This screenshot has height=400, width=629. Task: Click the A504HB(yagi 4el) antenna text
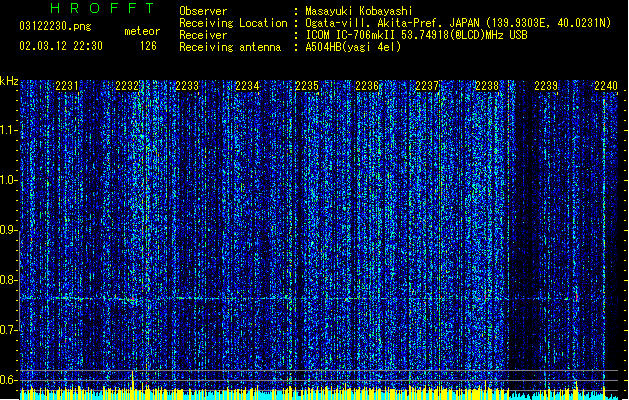coord(353,47)
